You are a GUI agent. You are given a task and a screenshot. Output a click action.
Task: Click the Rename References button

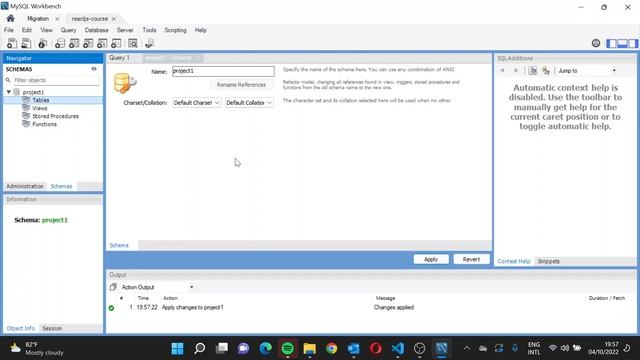pos(241,85)
